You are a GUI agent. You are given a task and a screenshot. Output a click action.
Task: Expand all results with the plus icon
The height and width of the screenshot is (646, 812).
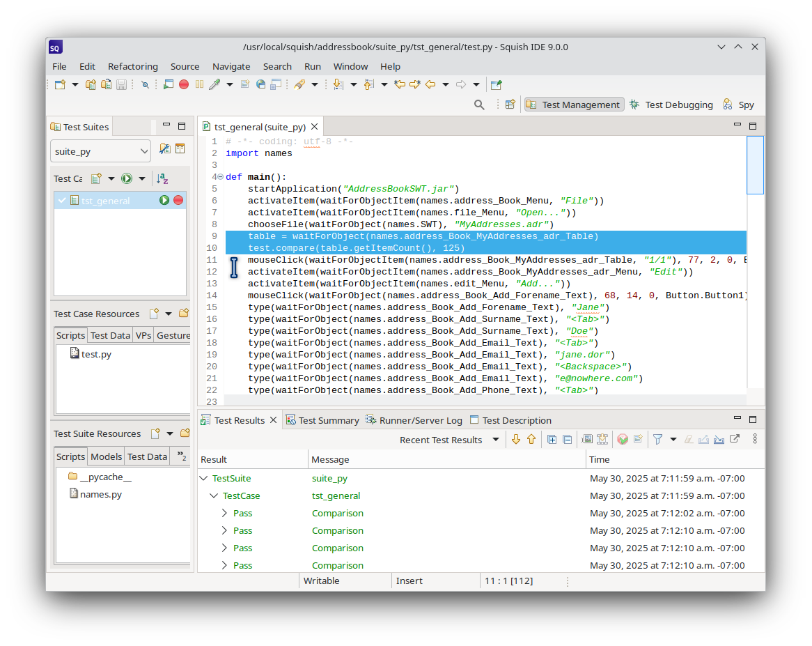552,439
